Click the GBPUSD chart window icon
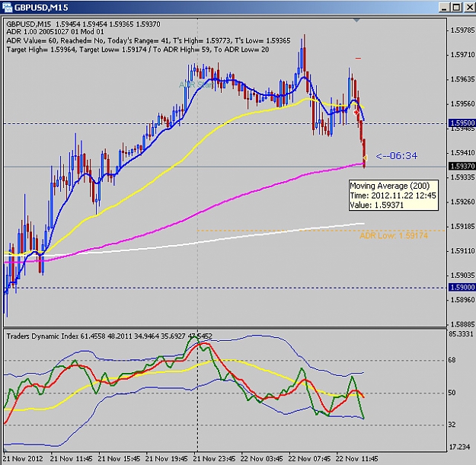This screenshot has height=465, width=476. 7,7
